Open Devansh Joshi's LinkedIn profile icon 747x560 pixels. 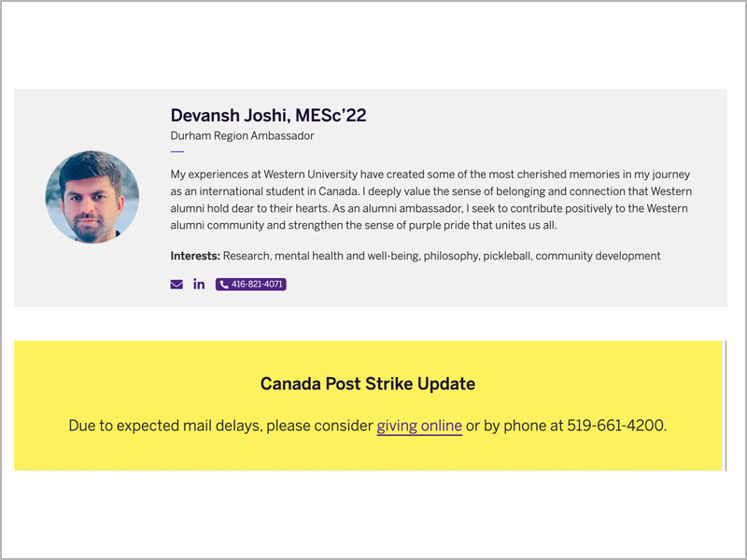pyautogui.click(x=199, y=285)
